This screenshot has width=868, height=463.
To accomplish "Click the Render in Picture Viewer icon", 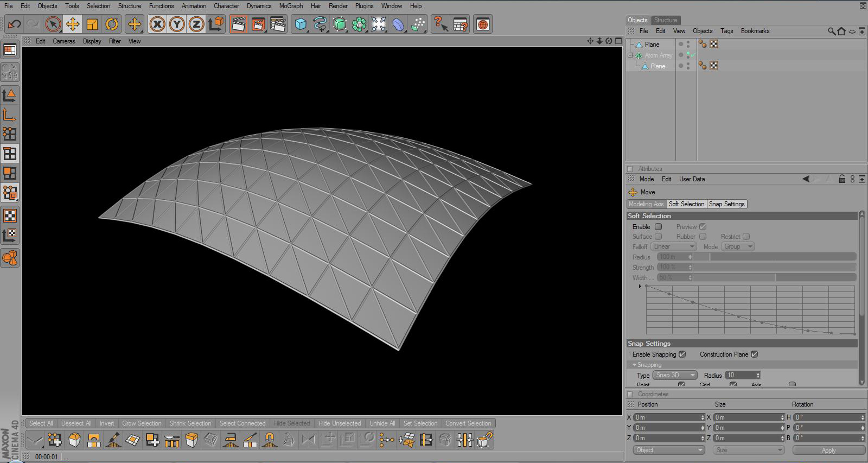I will click(x=258, y=24).
